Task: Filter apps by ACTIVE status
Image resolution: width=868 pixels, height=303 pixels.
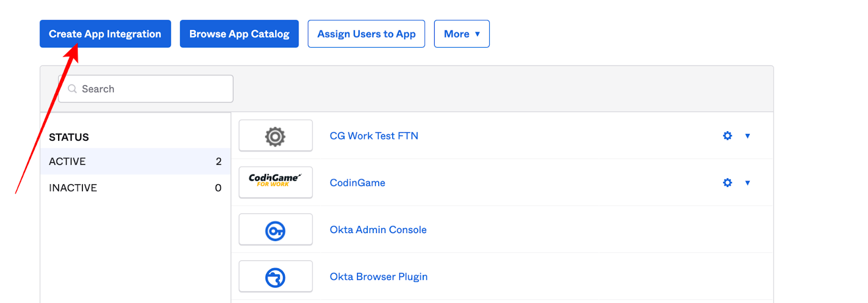Action: 135,162
